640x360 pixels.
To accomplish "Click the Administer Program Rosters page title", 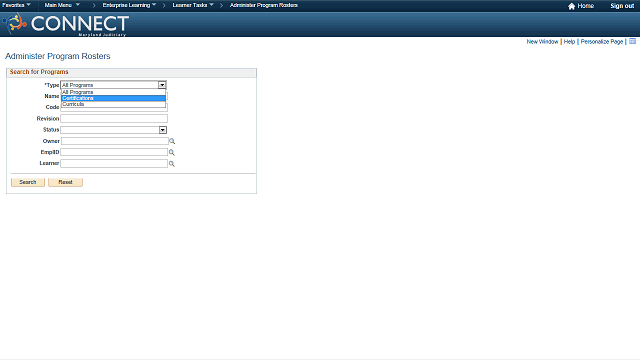I will 58,56.
